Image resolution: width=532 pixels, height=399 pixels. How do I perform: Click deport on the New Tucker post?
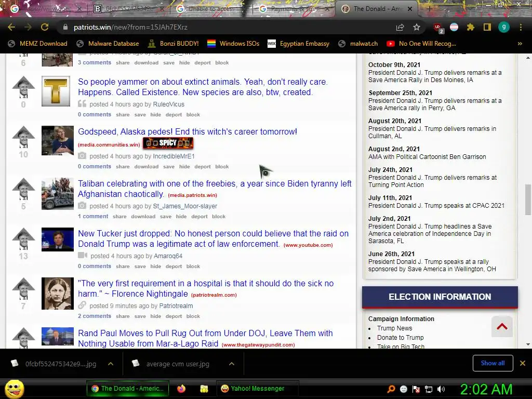[x=174, y=267]
